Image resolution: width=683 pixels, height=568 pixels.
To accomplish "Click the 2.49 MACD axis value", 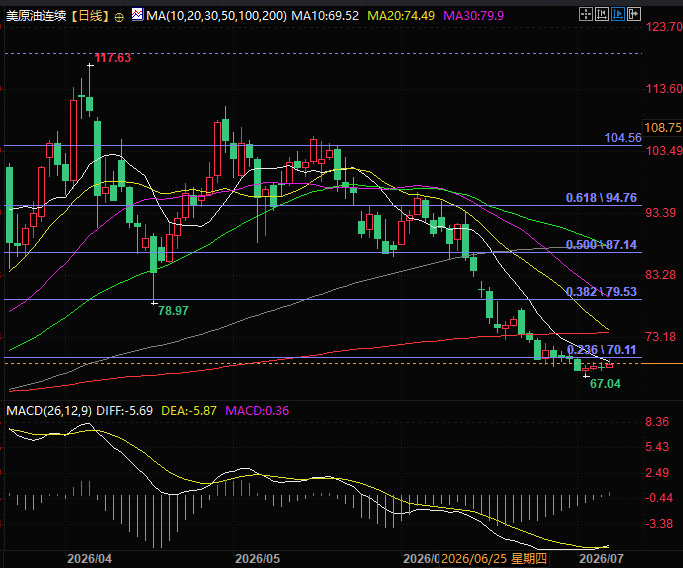I will [657, 473].
